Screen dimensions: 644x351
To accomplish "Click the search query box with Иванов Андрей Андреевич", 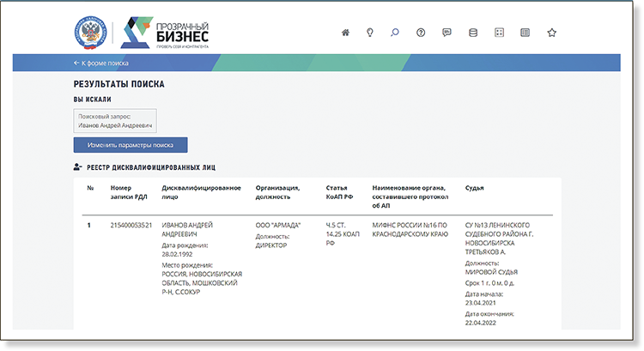I will (x=115, y=121).
